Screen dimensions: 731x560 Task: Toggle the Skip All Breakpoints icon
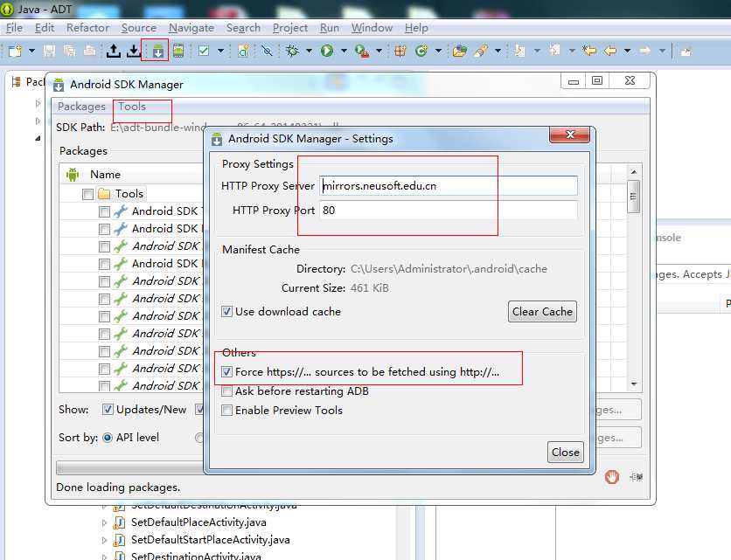[267, 51]
